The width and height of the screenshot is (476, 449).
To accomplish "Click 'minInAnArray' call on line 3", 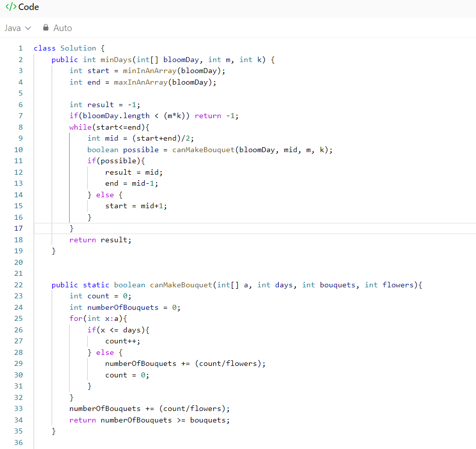I will [x=149, y=71].
